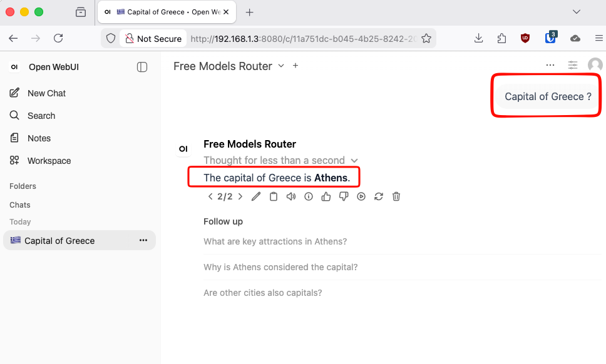Click the response's OI model avatar
Viewport: 606px width, 364px height.
click(x=183, y=149)
